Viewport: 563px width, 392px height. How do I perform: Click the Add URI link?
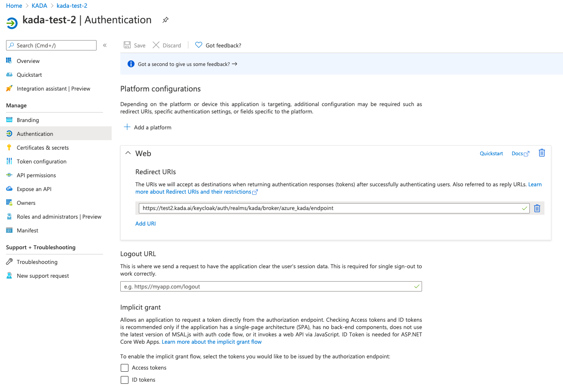point(145,223)
